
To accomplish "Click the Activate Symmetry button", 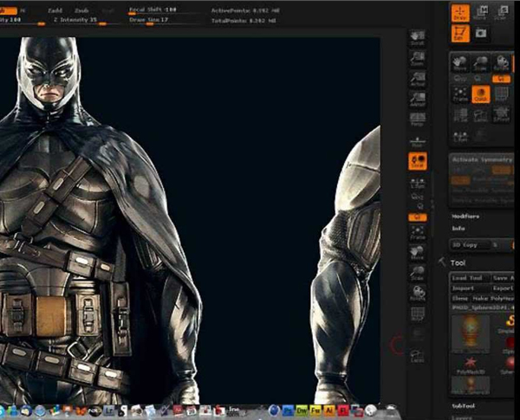I will coord(482,160).
